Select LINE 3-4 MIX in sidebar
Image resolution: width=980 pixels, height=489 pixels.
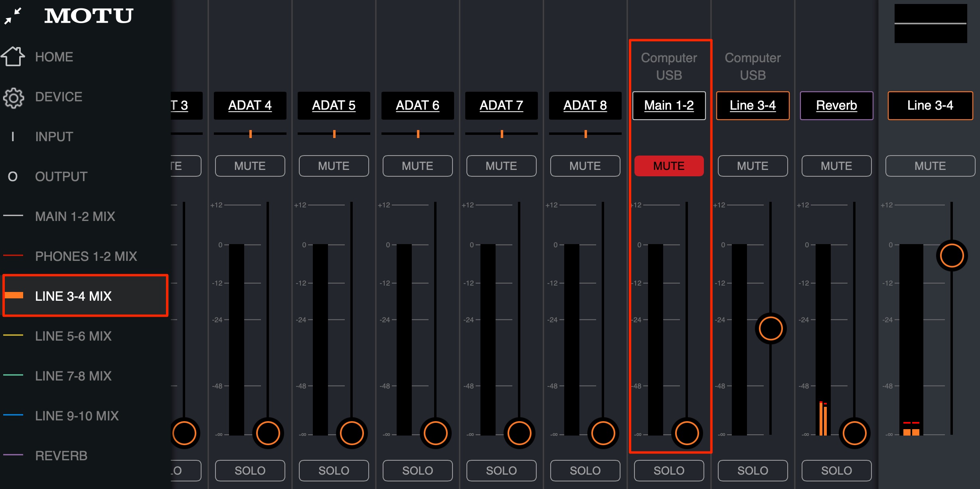85,296
